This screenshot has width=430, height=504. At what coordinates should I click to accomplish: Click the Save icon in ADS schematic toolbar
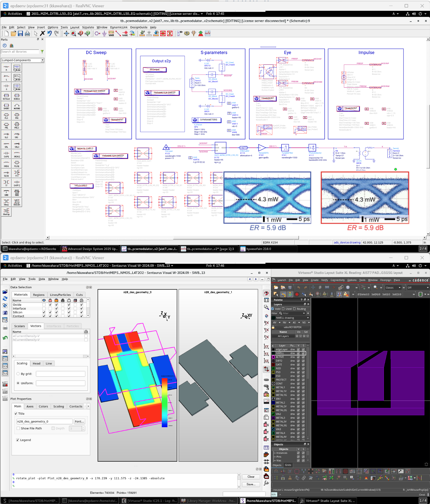20,34
